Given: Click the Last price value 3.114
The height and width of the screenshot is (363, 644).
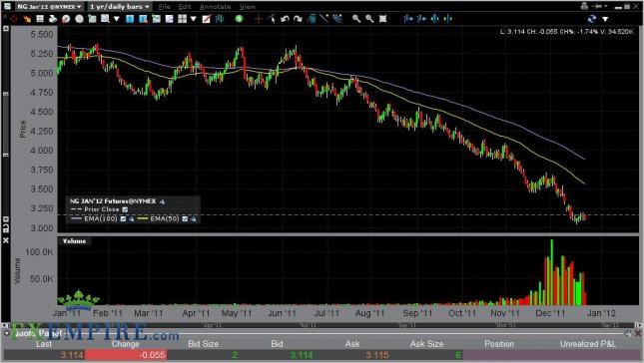Looking at the screenshot, I should click(72, 355).
